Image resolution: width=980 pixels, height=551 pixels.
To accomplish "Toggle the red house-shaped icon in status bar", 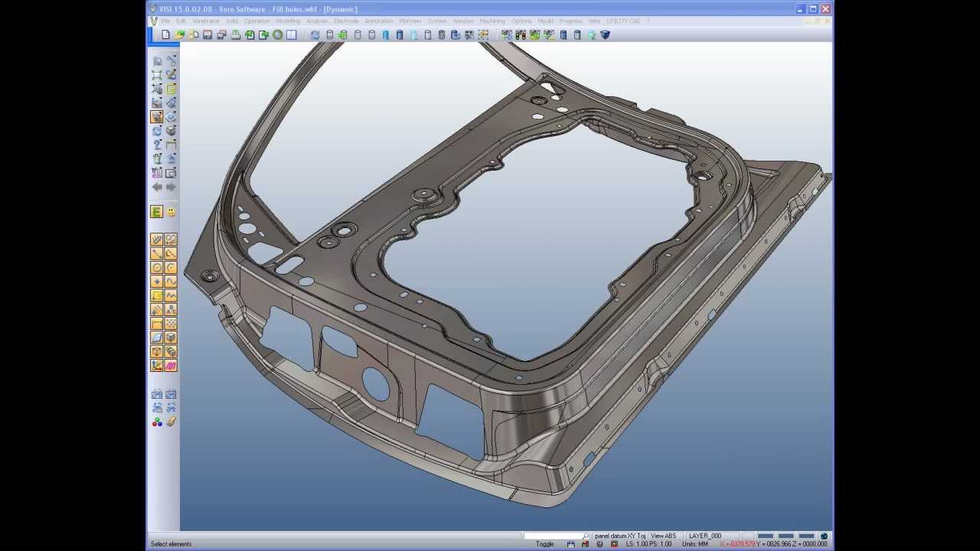I will click(x=585, y=544).
